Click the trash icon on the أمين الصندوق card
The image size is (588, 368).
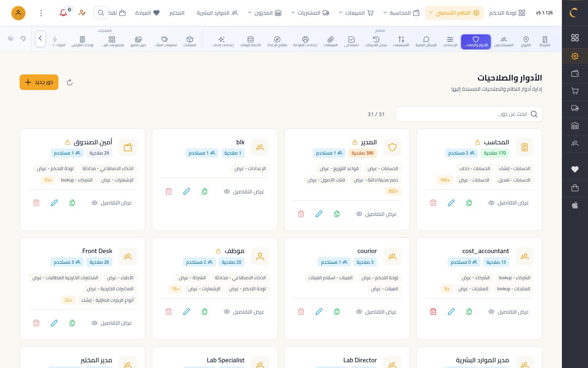[x=36, y=203]
